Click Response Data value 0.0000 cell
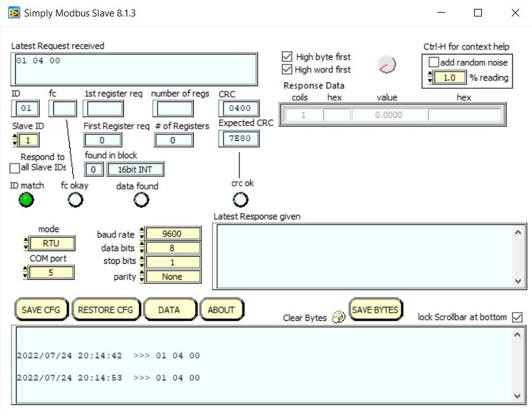 click(389, 115)
